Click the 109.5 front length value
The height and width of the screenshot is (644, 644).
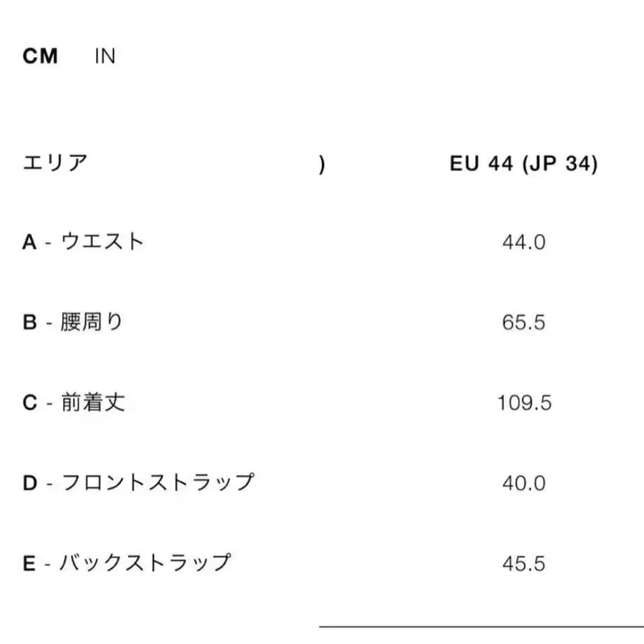tap(525, 403)
